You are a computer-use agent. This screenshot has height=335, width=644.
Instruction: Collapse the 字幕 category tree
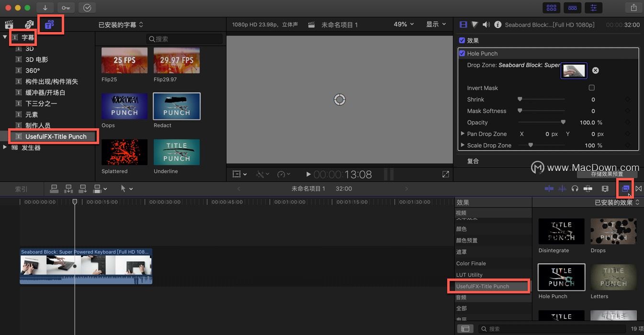pos(5,37)
